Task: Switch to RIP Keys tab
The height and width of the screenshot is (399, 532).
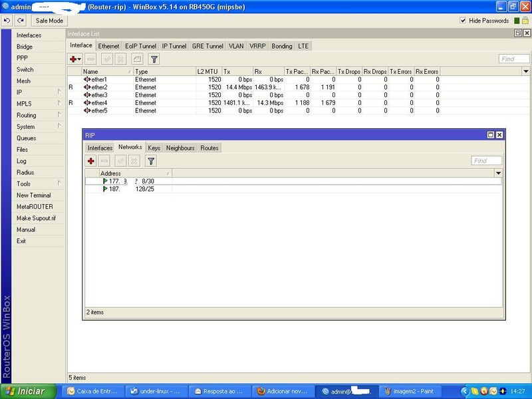Action: (x=154, y=148)
